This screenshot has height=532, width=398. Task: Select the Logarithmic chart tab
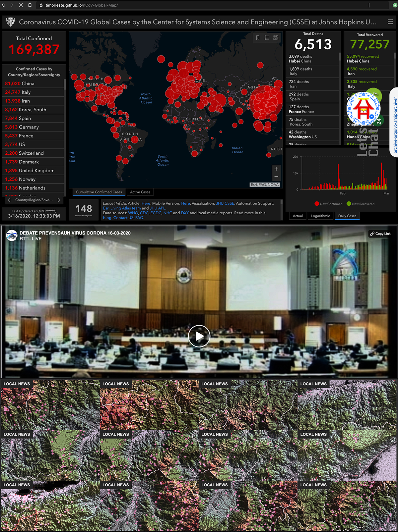coord(320,216)
